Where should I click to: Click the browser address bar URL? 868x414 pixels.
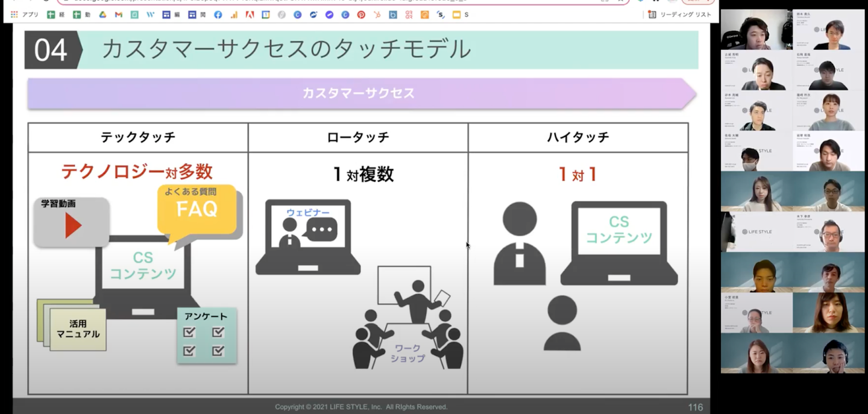pyautogui.click(x=344, y=2)
